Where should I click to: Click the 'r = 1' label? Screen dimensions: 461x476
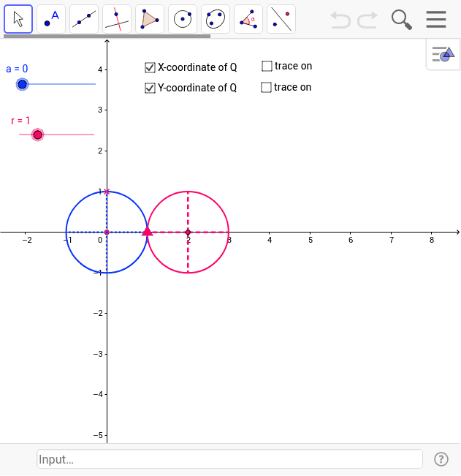(20, 121)
